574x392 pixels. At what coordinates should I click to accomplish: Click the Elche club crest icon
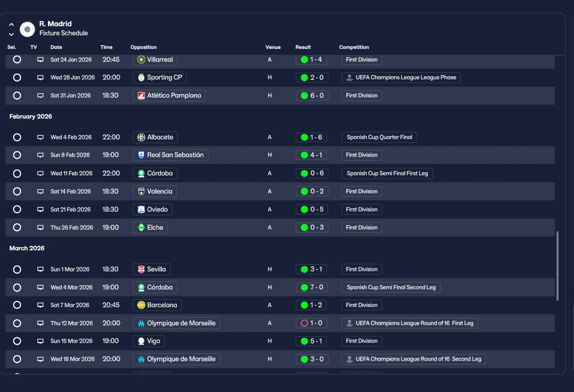tap(141, 227)
